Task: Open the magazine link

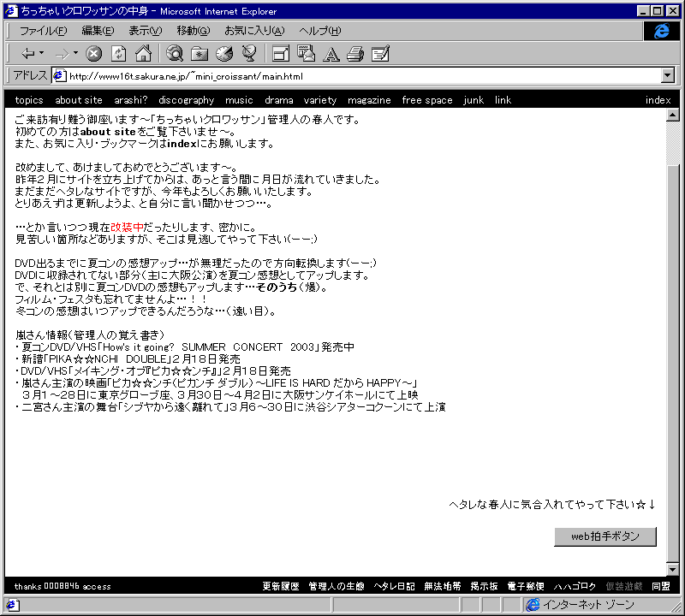Action: click(369, 100)
